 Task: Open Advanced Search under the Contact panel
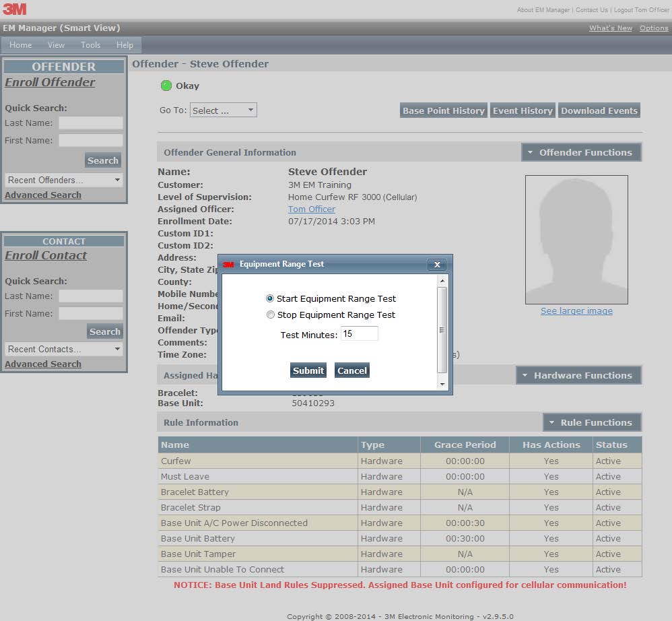(x=43, y=364)
